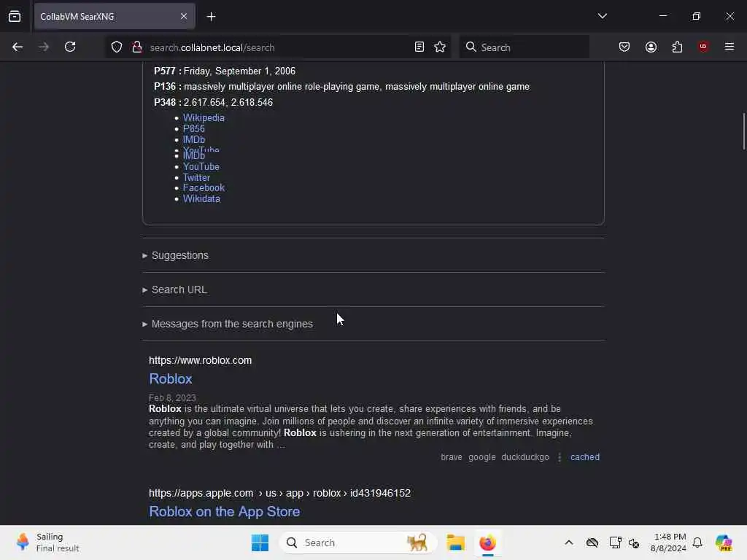Screen dimensions: 747x560
Task: Open the Firefox hamburger menu
Action: point(729,47)
